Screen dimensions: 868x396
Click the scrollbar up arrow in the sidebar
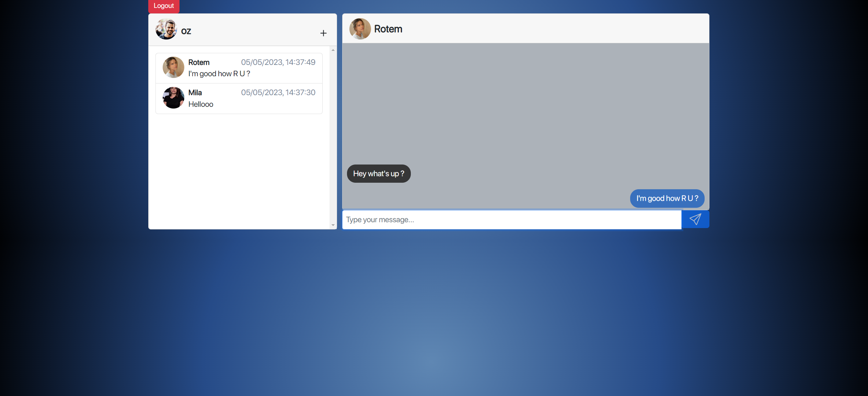333,50
